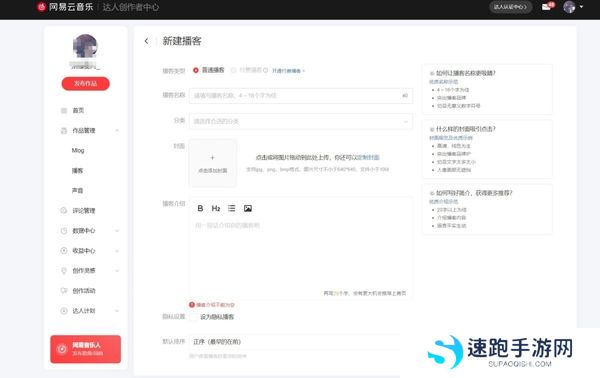Screen dimensions: 600x378
Task: Click the blue example link under the podcast-name tip
Action: click(x=443, y=81)
